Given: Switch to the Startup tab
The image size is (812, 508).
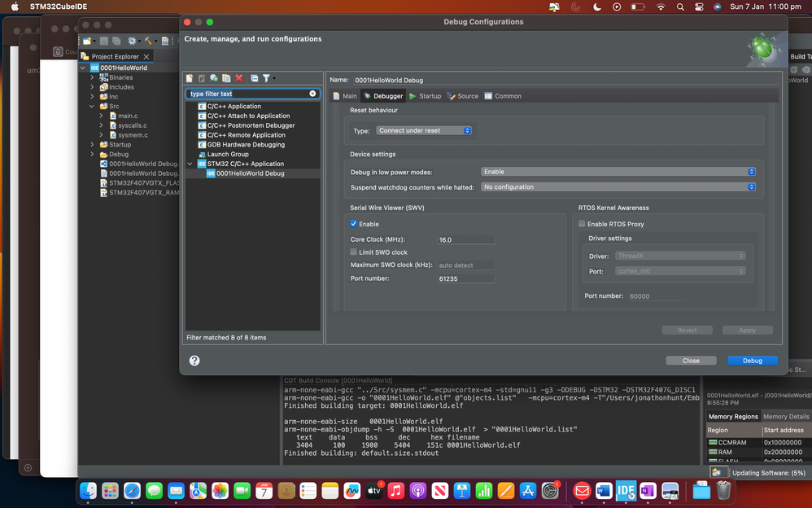Looking at the screenshot, I should pyautogui.click(x=426, y=96).
